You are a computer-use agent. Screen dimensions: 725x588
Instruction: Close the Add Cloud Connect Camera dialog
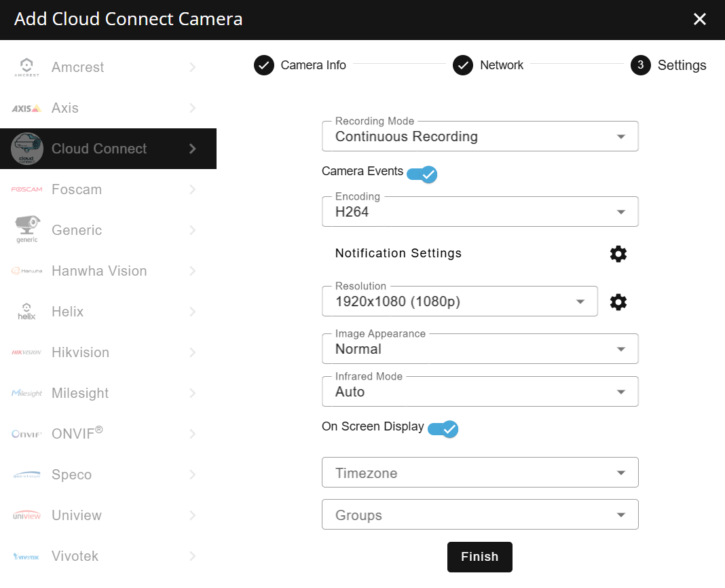pyautogui.click(x=700, y=19)
